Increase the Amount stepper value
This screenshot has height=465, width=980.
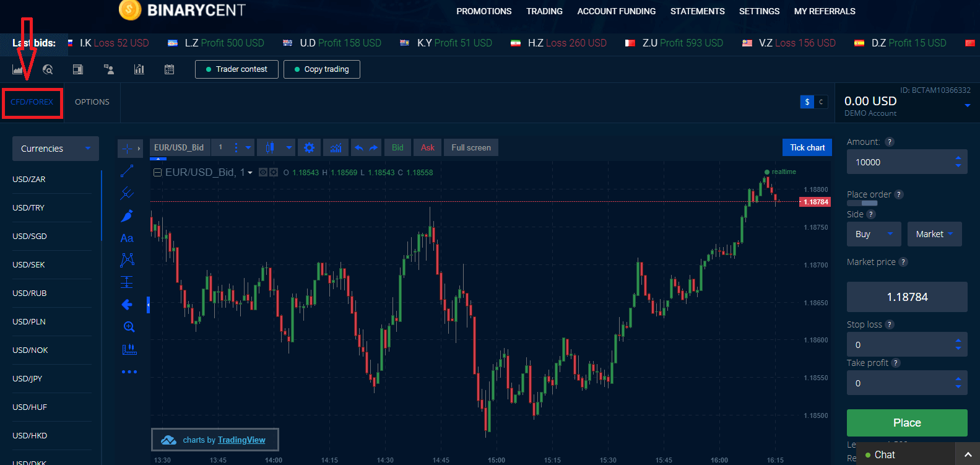pyautogui.click(x=958, y=158)
